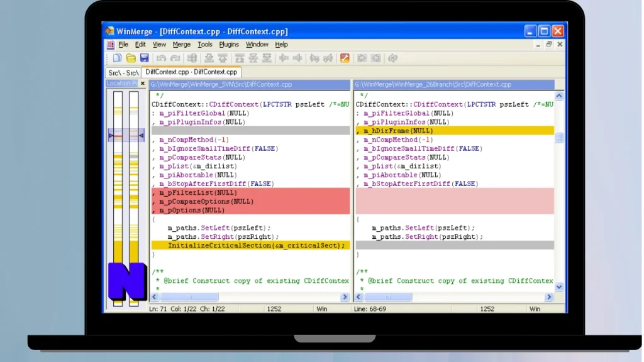Screen dimensions: 644x362
Task: Click copy left and advance icon
Action: click(328, 58)
